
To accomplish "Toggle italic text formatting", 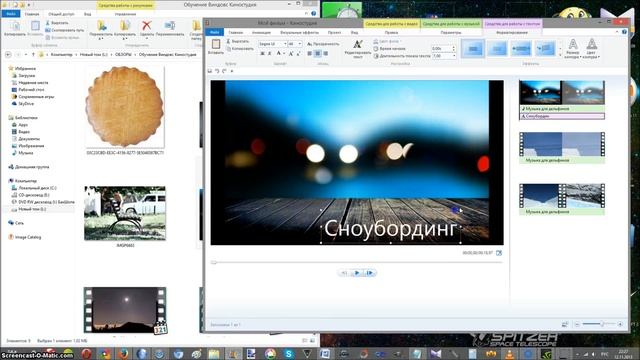I will pos(269,53).
